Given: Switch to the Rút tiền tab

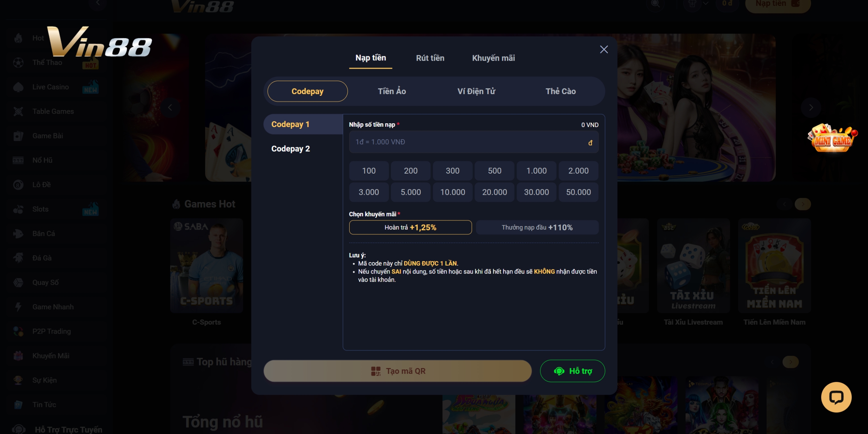Looking at the screenshot, I should click(430, 58).
